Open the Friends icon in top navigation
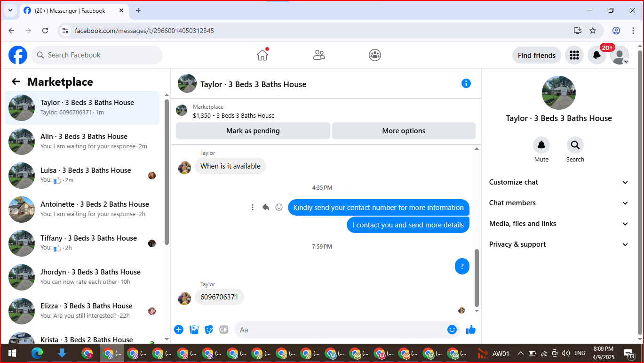The image size is (644, 363). tap(319, 55)
